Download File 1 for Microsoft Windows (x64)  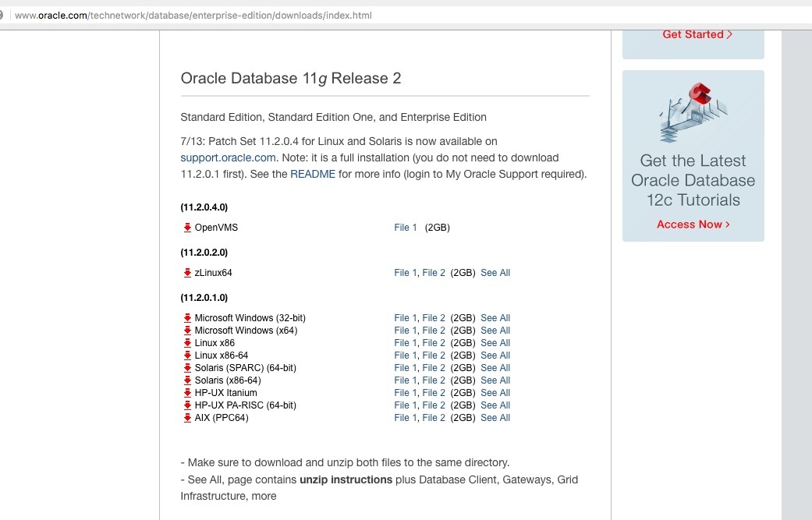[406, 331]
